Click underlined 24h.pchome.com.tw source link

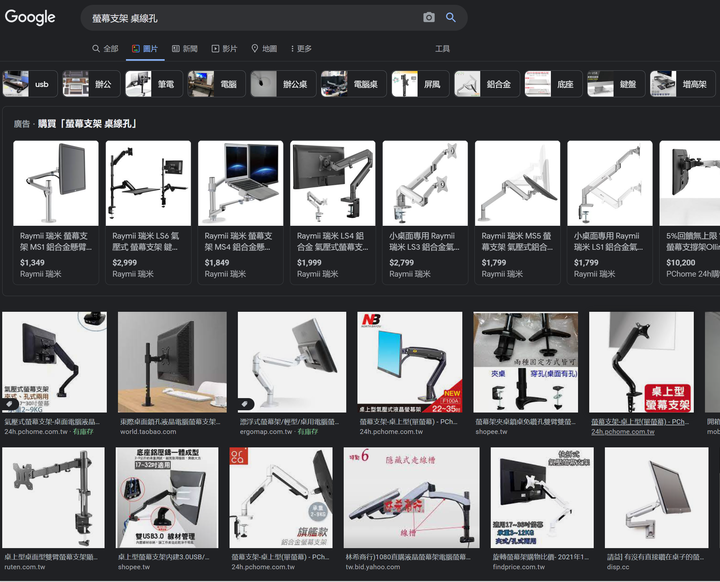623,432
